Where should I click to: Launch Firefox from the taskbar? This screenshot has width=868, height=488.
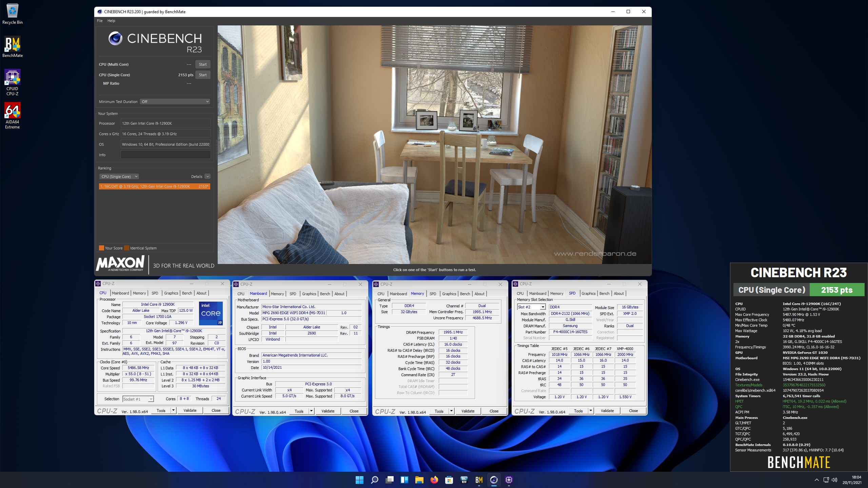(434, 480)
